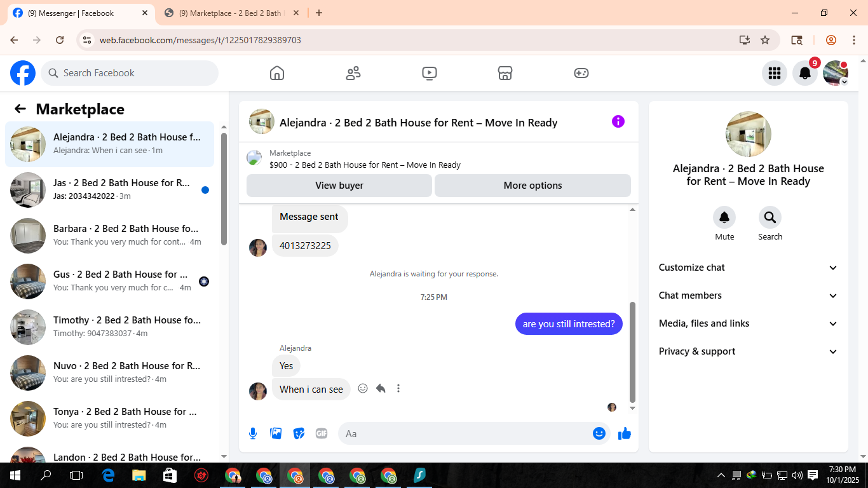This screenshot has height=488, width=868.
Task: Click the chat messages scrollbar
Action: tap(632, 352)
